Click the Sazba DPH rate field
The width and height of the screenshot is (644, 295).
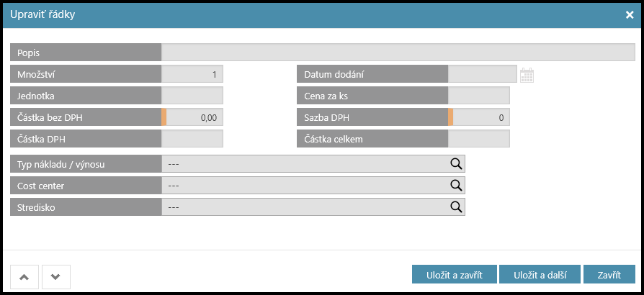pyautogui.click(x=480, y=117)
